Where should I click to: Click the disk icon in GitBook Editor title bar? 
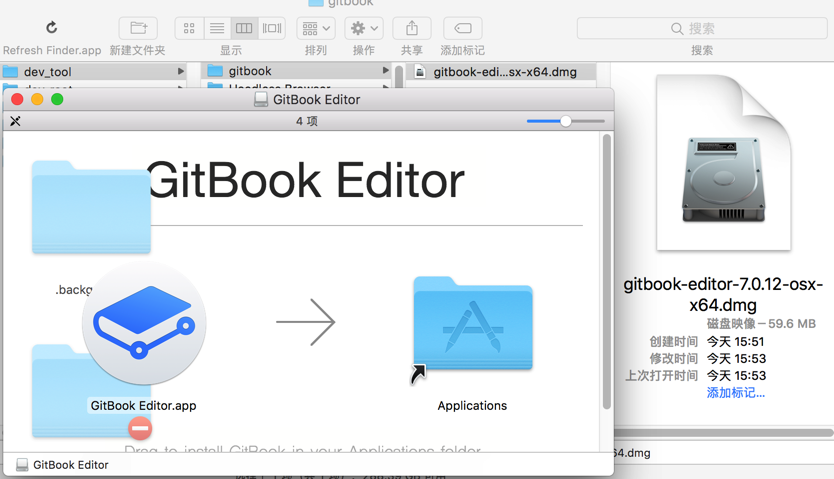pos(261,99)
